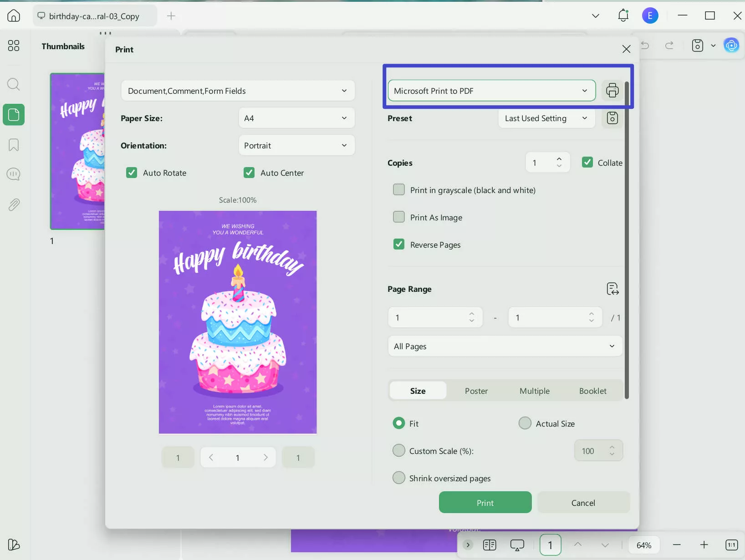The width and height of the screenshot is (745, 560).
Task: Click the save preset icon
Action: tap(612, 118)
